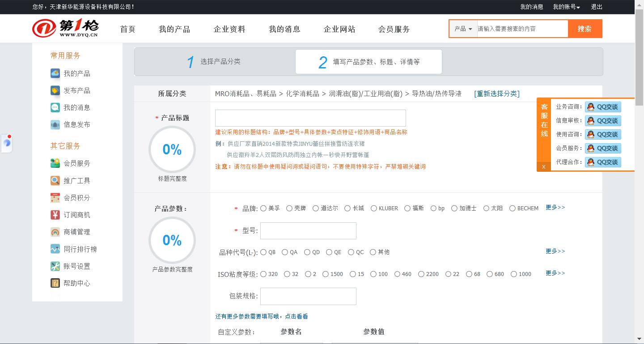Open 会员积分 sidebar icon
Image resolution: width=644 pixels, height=344 pixels.
(x=55, y=198)
